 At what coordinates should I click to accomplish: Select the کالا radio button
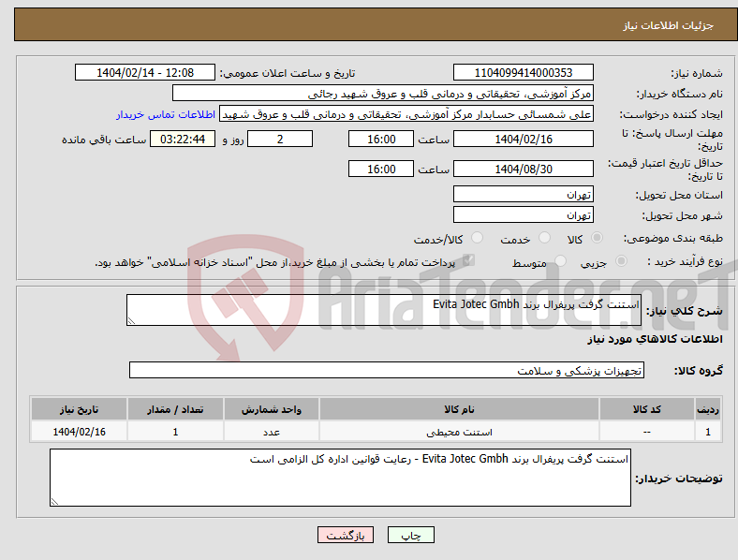point(597,238)
